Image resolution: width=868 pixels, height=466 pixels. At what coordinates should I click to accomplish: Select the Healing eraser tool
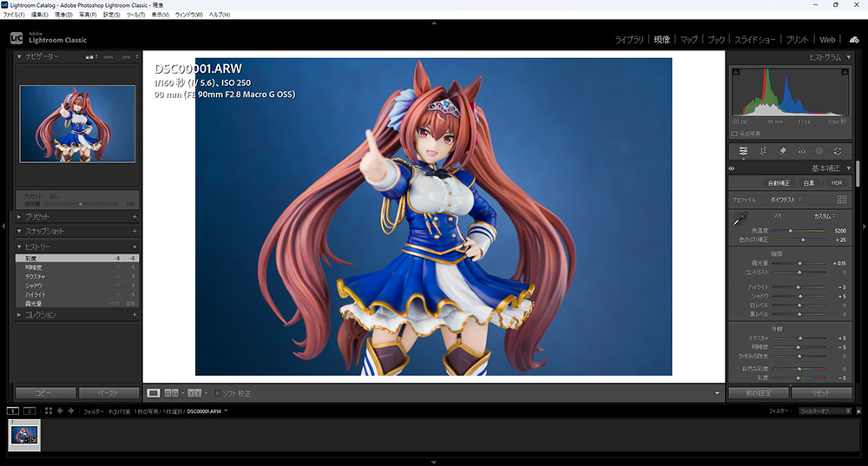coord(782,151)
